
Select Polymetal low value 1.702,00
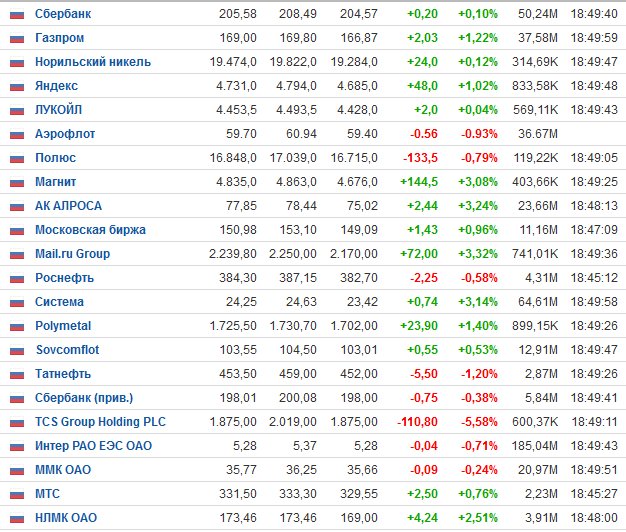[354, 326]
